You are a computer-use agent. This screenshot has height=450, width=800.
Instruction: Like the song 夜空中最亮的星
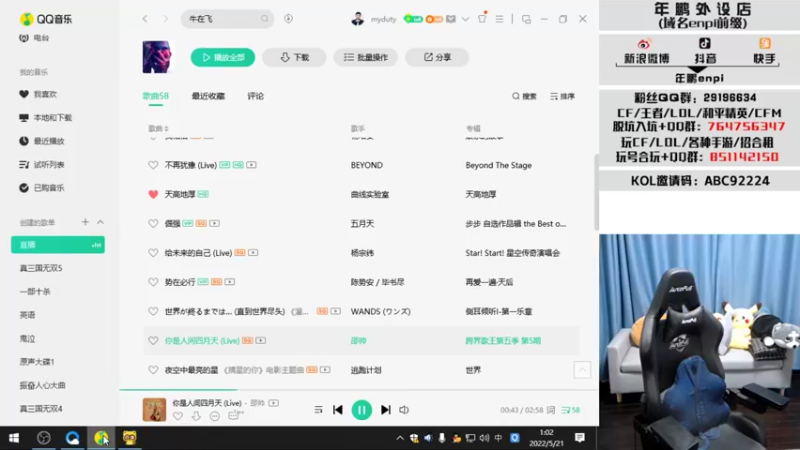tap(153, 370)
